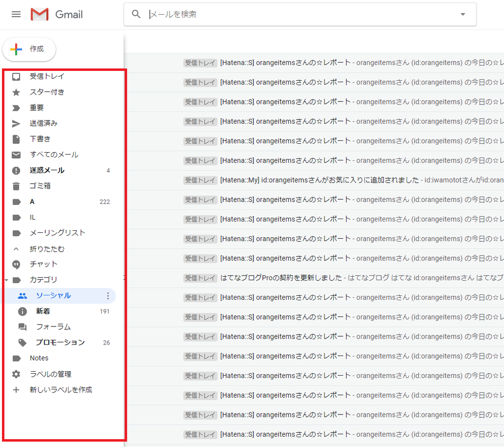Viewport: 504px width, 447px height.
Task: Click the メーリングリスト label icon
Action: click(16, 233)
